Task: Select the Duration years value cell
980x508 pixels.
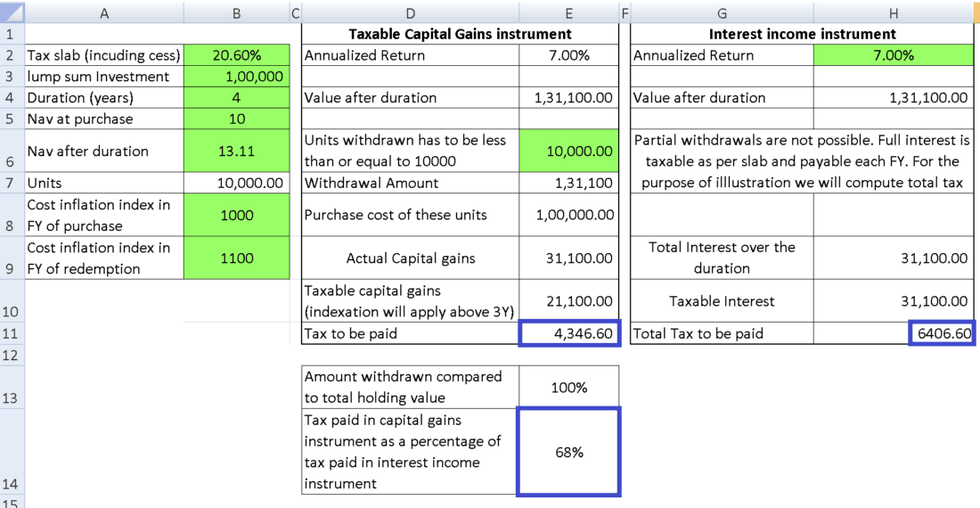Action: point(237,97)
